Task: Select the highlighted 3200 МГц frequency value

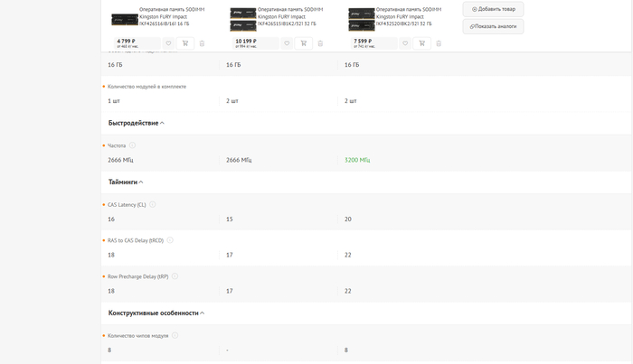Action: pos(357,160)
